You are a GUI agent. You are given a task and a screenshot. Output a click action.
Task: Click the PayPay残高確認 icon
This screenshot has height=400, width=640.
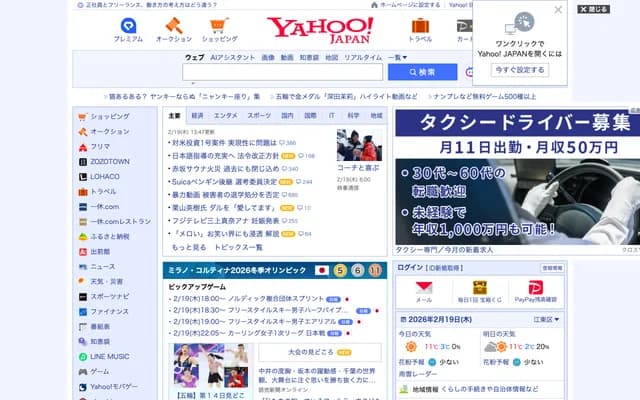pos(537,289)
